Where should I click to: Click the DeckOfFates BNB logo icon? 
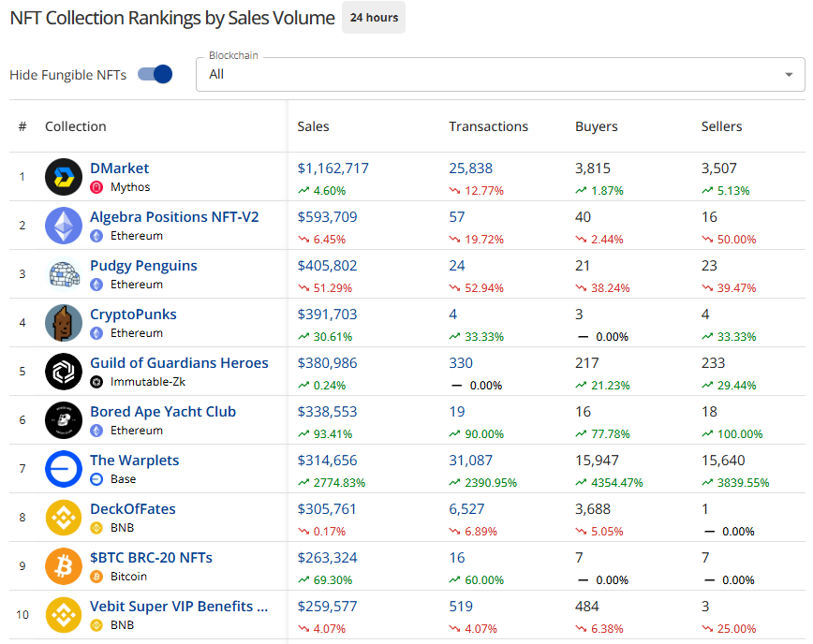[64, 518]
